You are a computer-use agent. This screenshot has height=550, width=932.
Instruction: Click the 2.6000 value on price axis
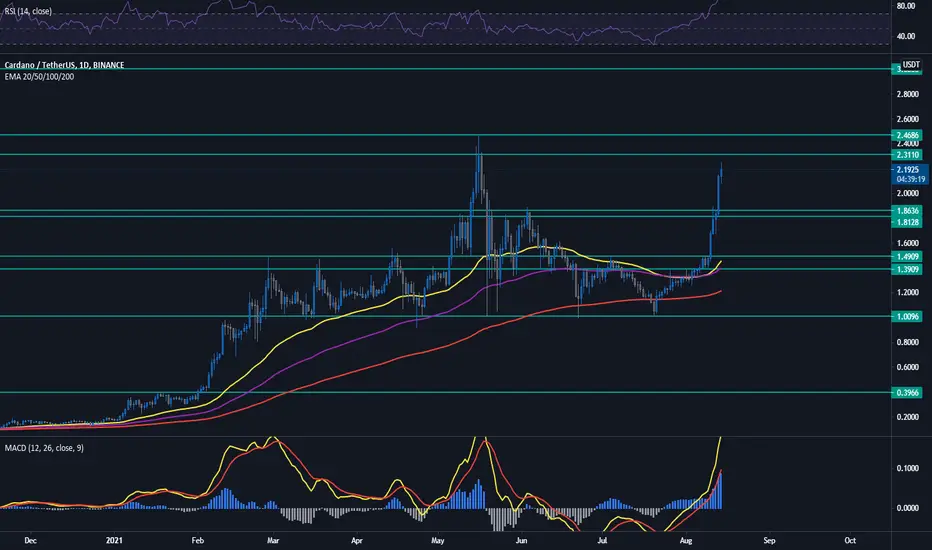(x=908, y=119)
